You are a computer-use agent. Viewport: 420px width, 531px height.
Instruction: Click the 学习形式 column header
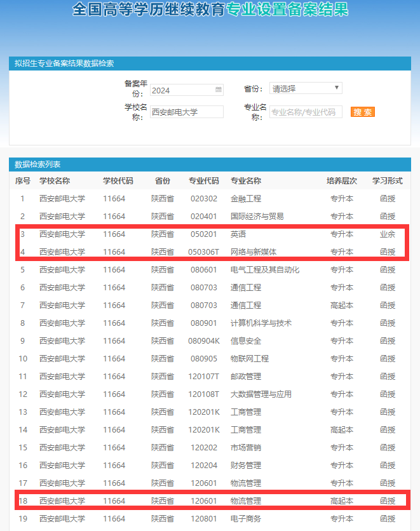pos(388,181)
